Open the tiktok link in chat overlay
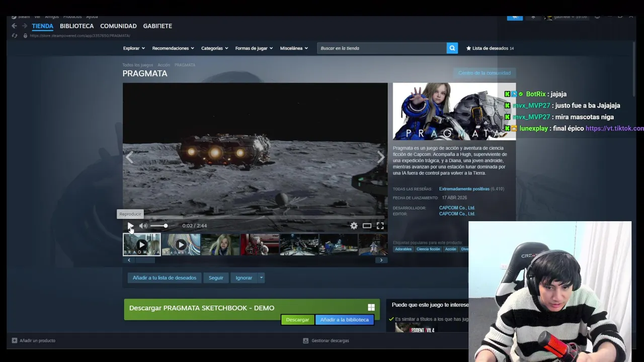The image size is (644, 362). tap(615, 129)
